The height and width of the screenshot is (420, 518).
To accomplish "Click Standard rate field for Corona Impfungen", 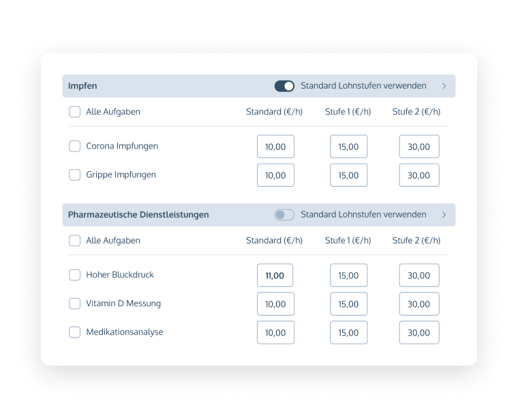I will coord(275,147).
